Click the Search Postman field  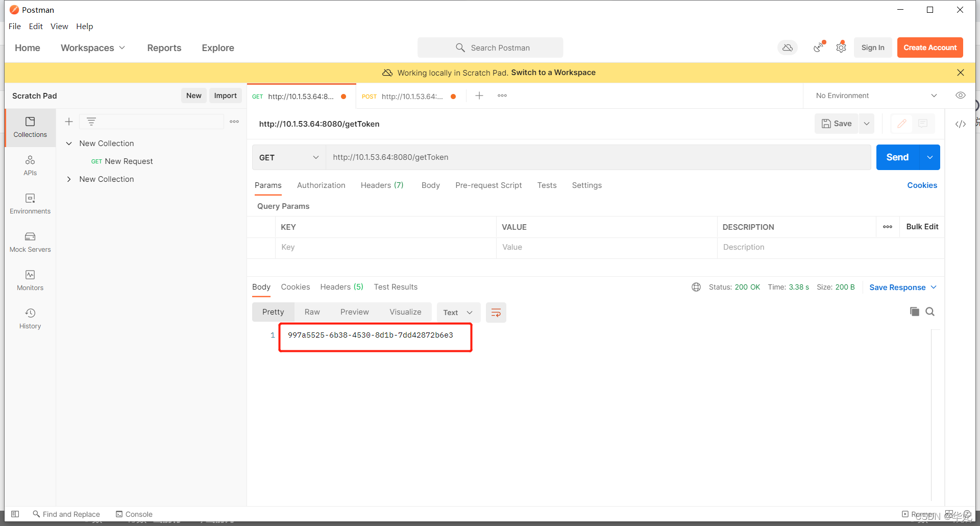[x=490, y=47]
